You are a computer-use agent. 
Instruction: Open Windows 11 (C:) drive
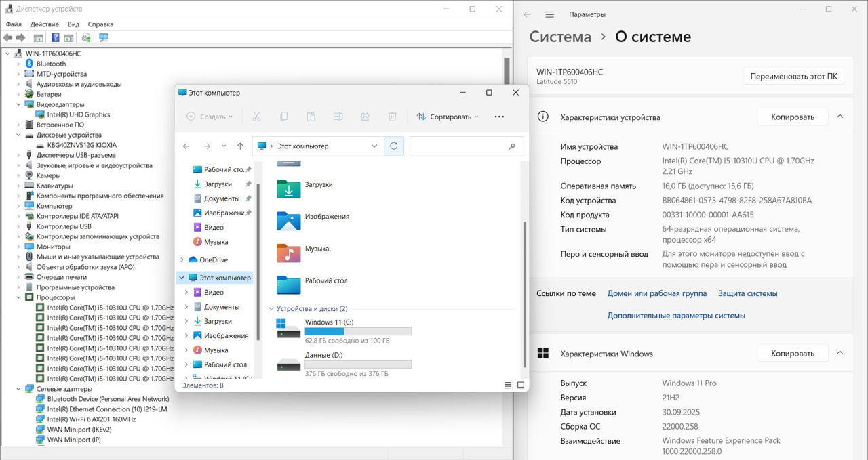point(329,322)
